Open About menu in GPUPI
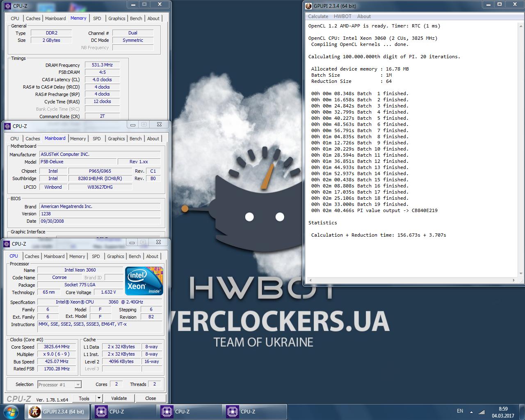525x420 pixels. [364, 16]
